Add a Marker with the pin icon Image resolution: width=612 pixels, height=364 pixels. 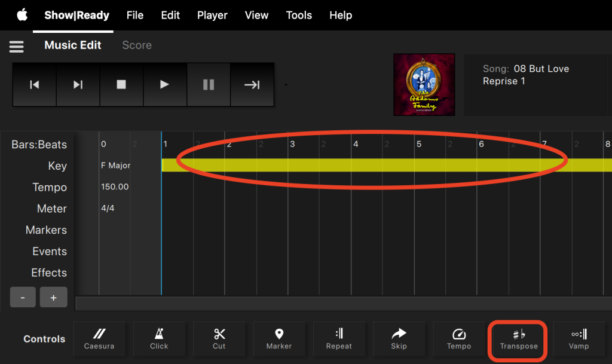279,339
